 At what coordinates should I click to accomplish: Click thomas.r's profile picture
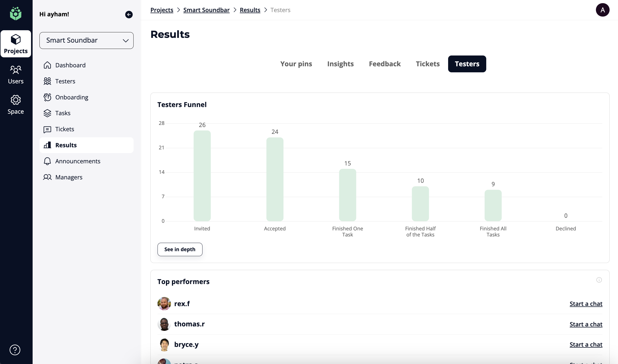pyautogui.click(x=164, y=324)
